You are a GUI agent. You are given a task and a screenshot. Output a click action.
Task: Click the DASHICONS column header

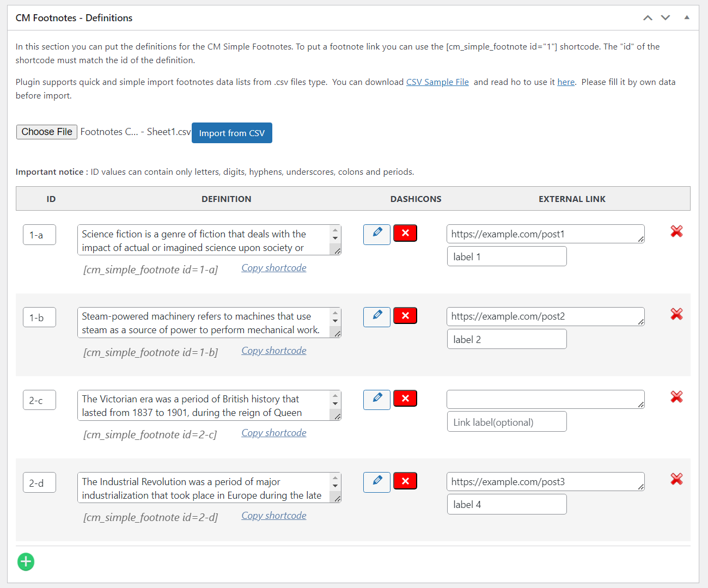click(x=416, y=199)
